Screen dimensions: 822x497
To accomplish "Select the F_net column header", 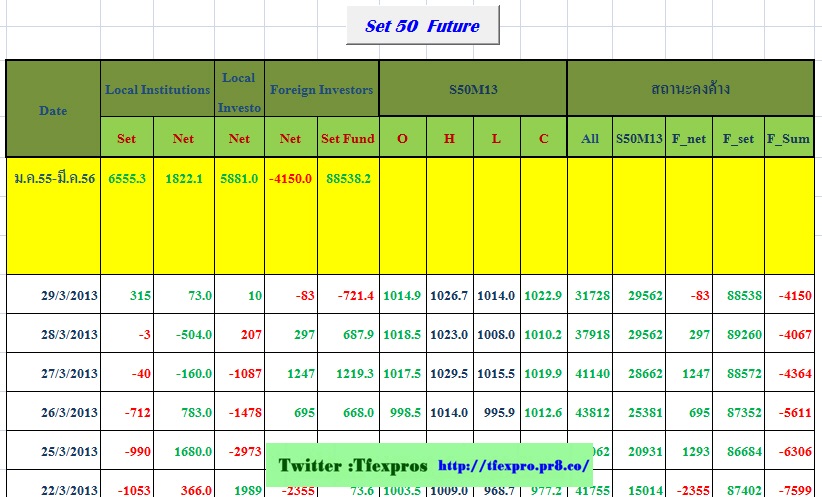I will pos(689,139).
